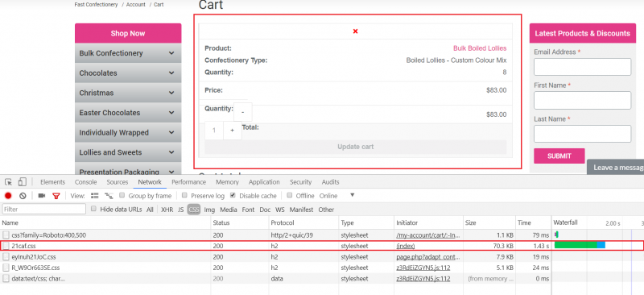The height and width of the screenshot is (295, 644).
Task: Open the Bulk Boiled Lollies product link
Action: [480, 48]
